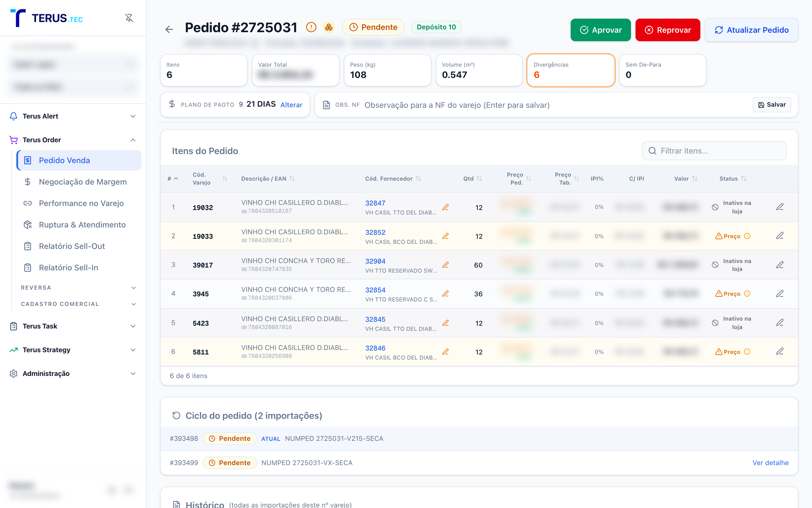Show price info icon for item 5811
Image resolution: width=812 pixels, height=508 pixels.
tap(747, 352)
